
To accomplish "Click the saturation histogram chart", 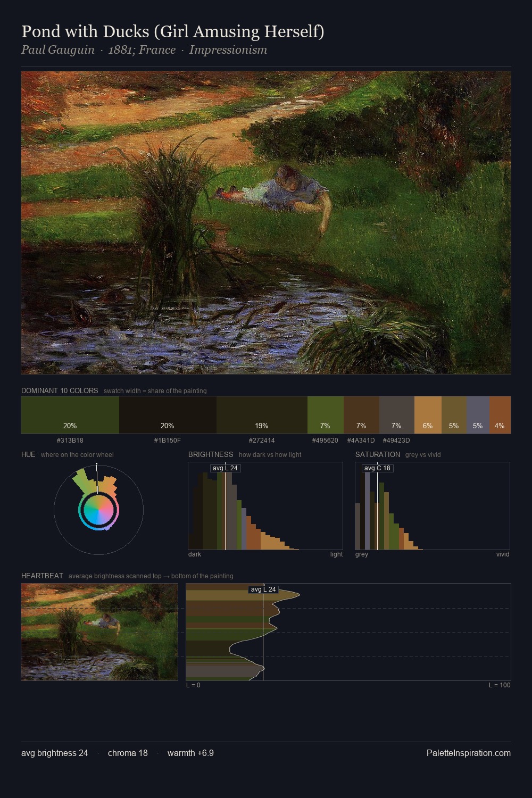I will tap(433, 506).
